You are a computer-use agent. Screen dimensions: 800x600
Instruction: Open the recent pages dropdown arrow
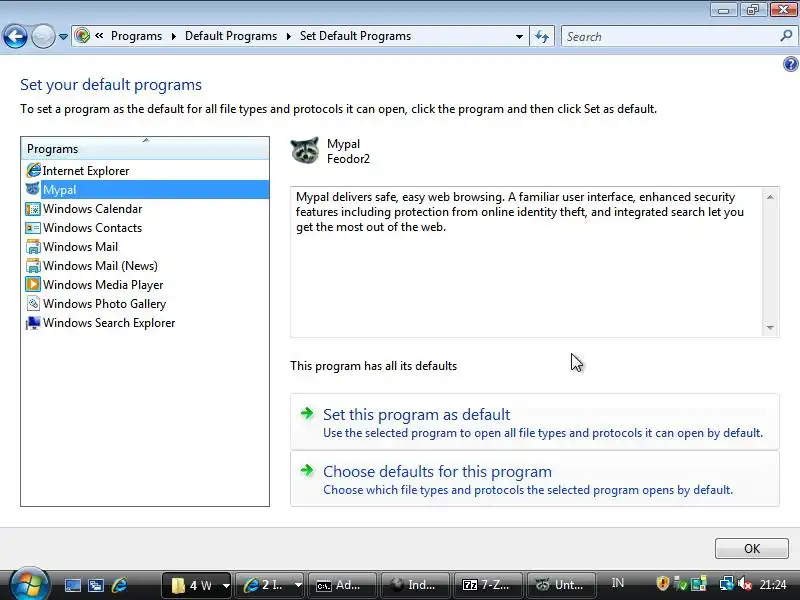click(63, 37)
